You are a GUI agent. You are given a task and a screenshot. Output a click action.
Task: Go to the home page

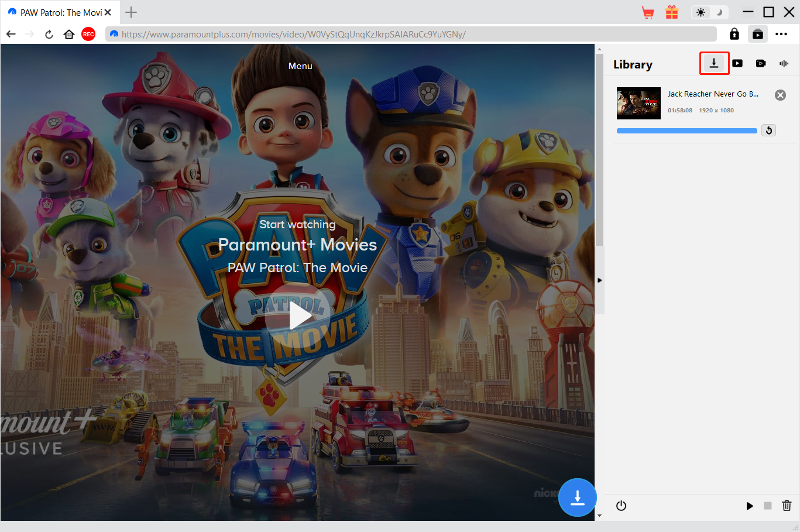[x=69, y=35]
